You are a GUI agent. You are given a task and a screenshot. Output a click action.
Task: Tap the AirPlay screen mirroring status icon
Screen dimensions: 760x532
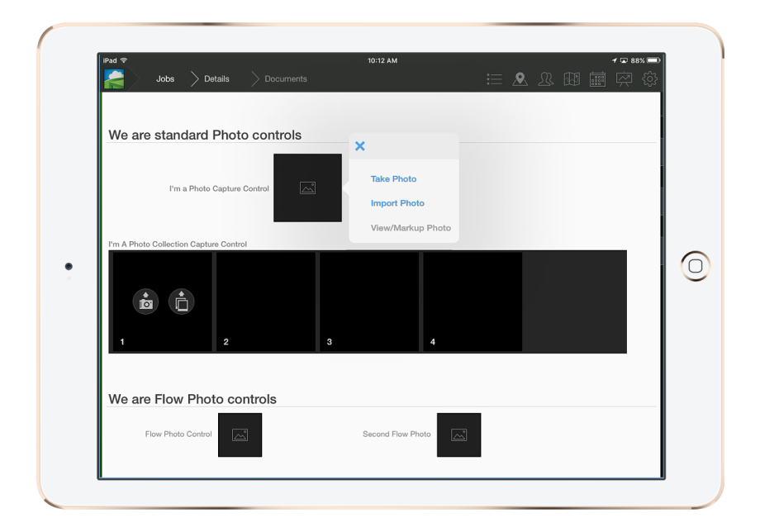[x=624, y=60]
